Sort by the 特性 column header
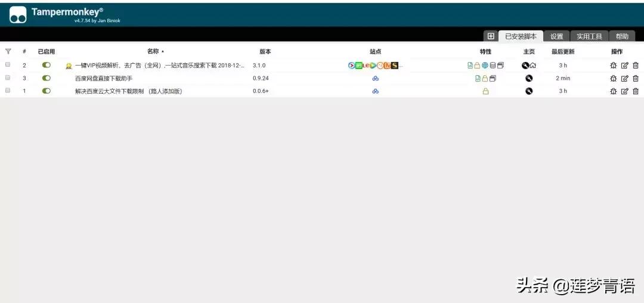The image size is (644, 303). [x=485, y=52]
